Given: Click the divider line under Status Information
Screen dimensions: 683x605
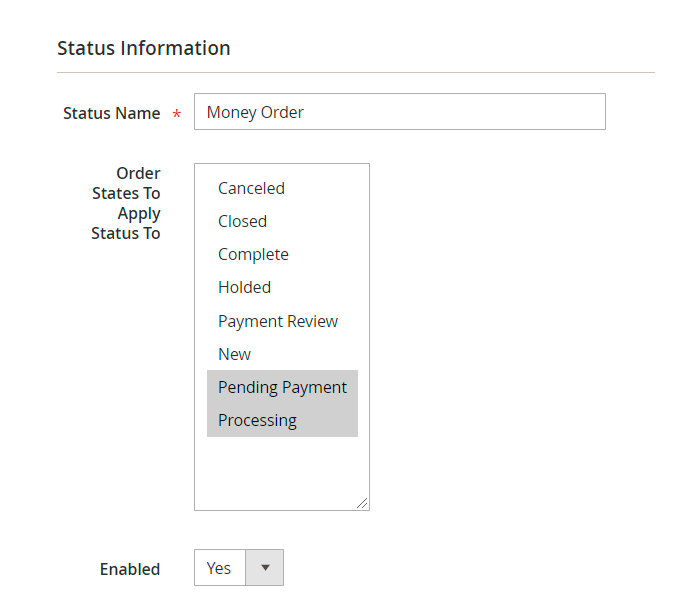Looking at the screenshot, I should point(355,72).
